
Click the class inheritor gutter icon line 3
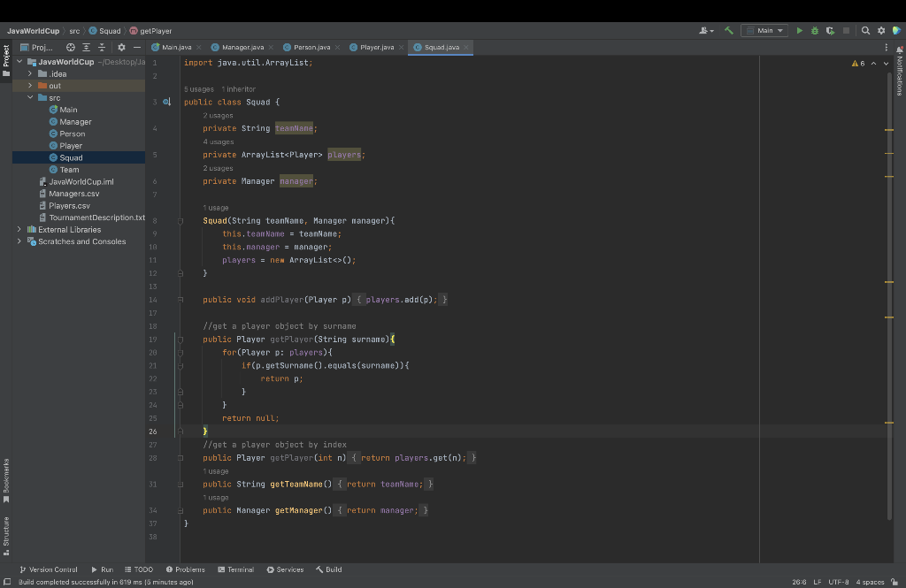click(166, 103)
